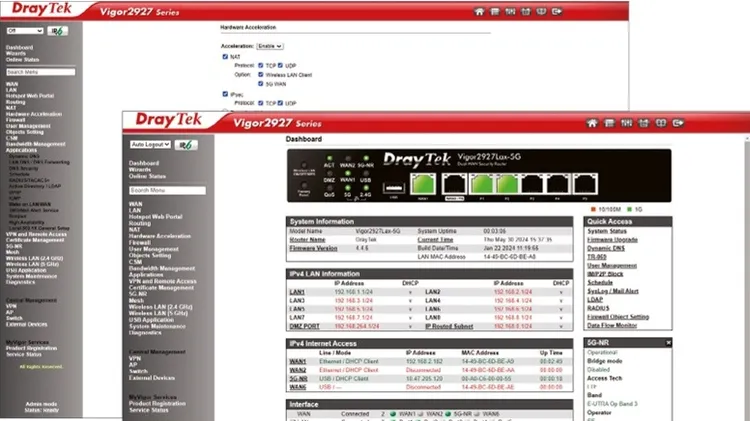The width and height of the screenshot is (750, 421).
Task: Click the second header icon beside home in back window
Action: pos(495,11)
